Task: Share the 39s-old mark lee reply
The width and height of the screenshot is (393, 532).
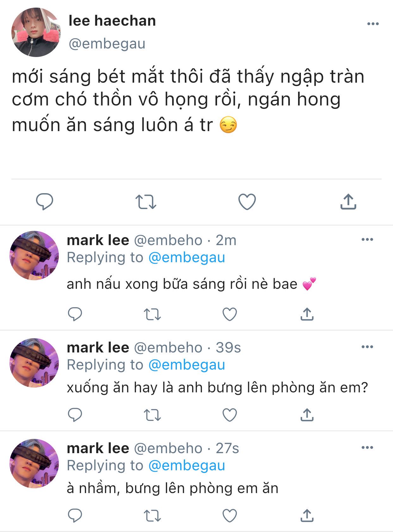Action: (307, 415)
